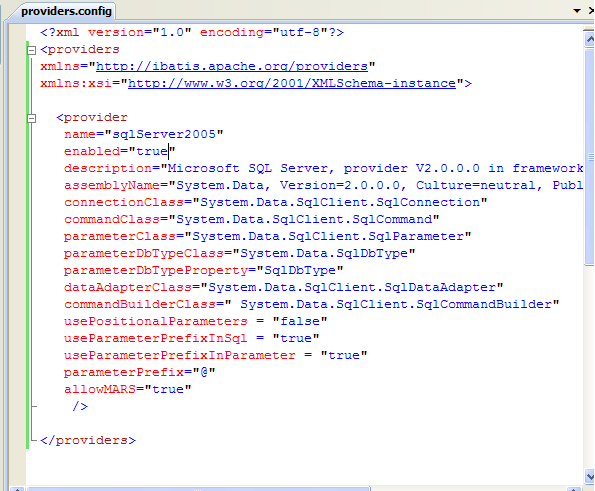
Task: Click on name="sqlServer2005" attribute
Action: click(144, 134)
